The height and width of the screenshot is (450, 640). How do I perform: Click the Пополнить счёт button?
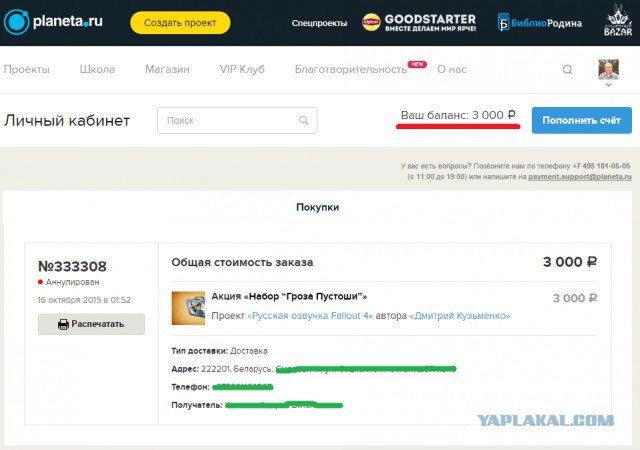(582, 120)
